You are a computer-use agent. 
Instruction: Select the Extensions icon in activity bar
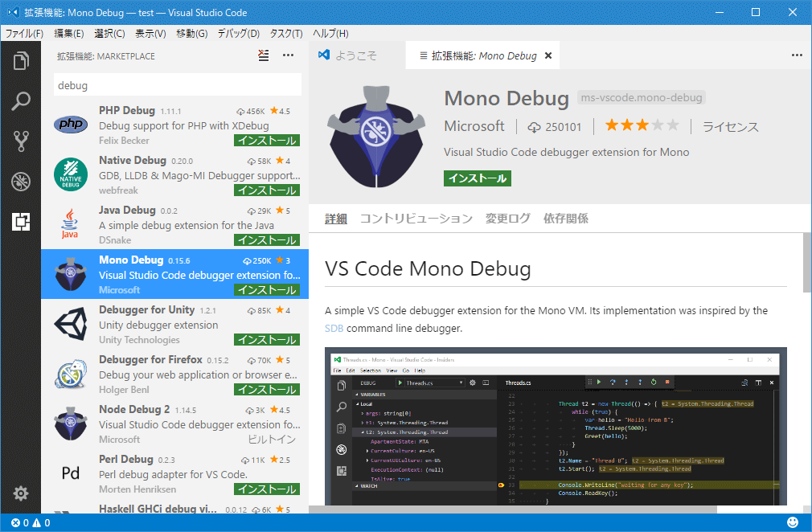[x=21, y=222]
